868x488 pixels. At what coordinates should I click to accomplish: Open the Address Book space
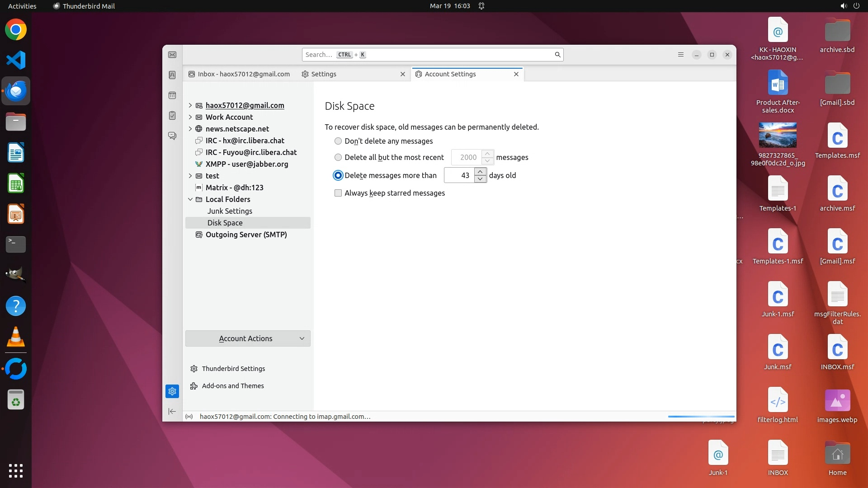pos(172,75)
